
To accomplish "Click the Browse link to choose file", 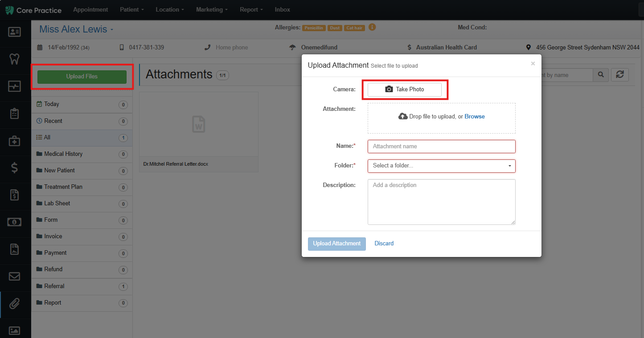I will [475, 117].
